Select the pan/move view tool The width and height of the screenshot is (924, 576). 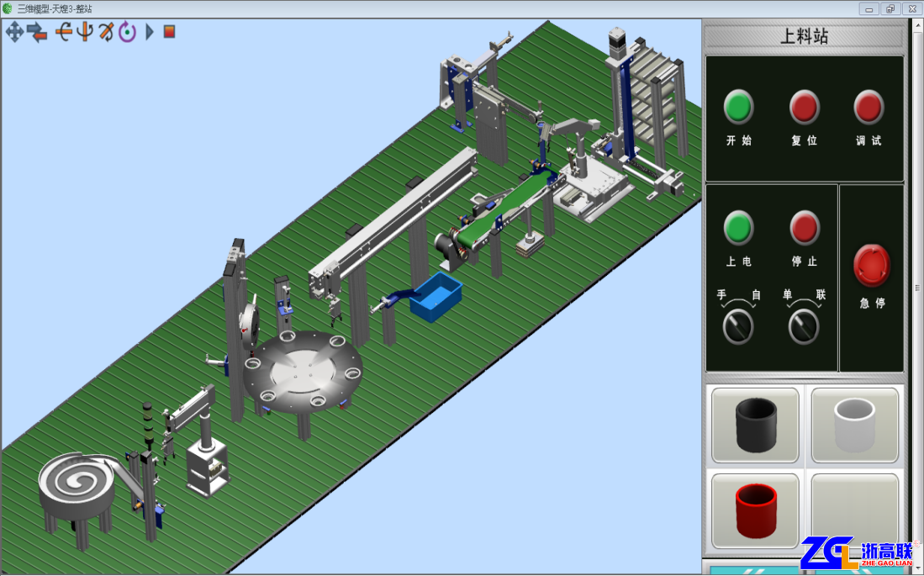tap(15, 32)
